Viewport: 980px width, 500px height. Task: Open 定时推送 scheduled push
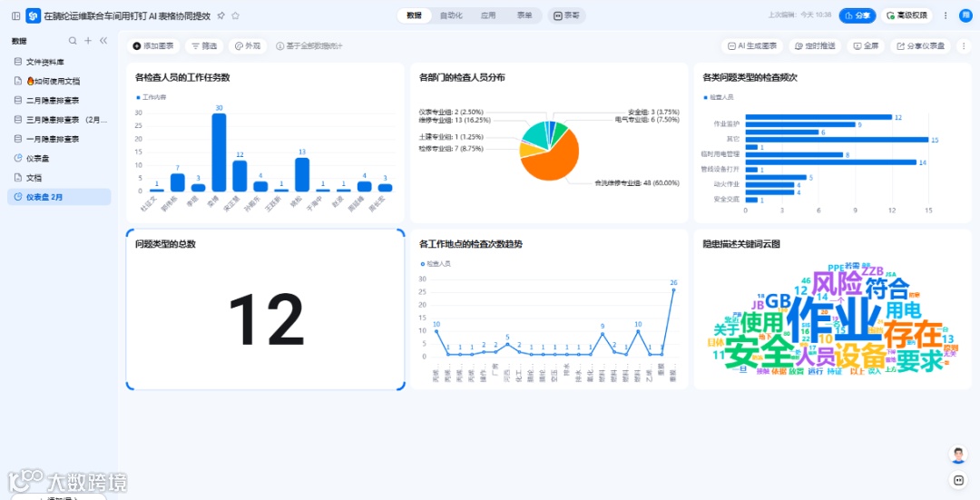[815, 45]
